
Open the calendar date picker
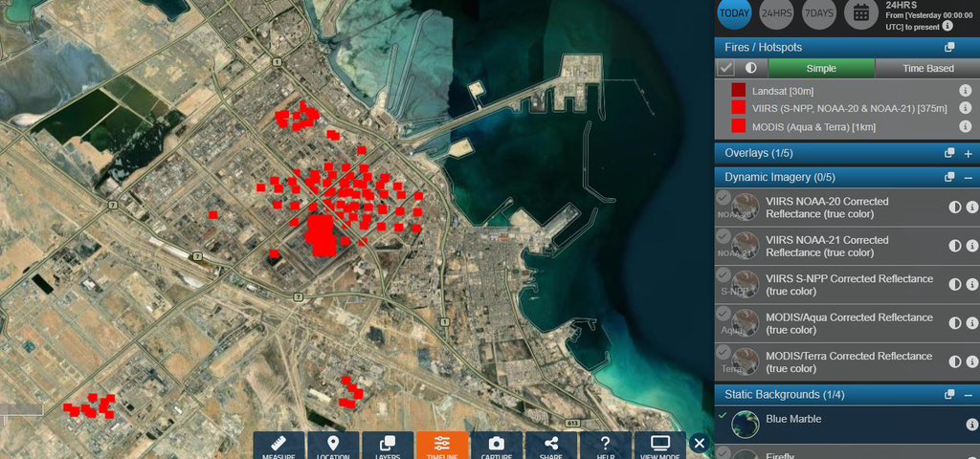click(x=861, y=12)
